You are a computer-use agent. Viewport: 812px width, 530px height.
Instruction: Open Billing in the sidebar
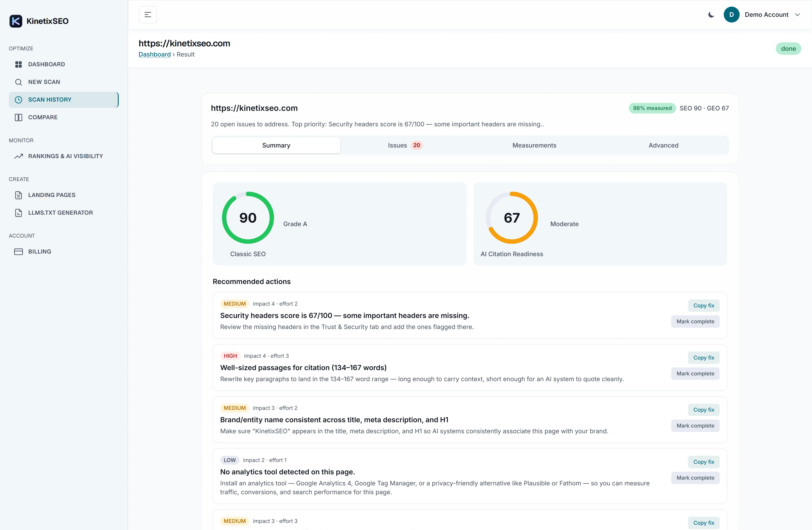tap(64, 252)
